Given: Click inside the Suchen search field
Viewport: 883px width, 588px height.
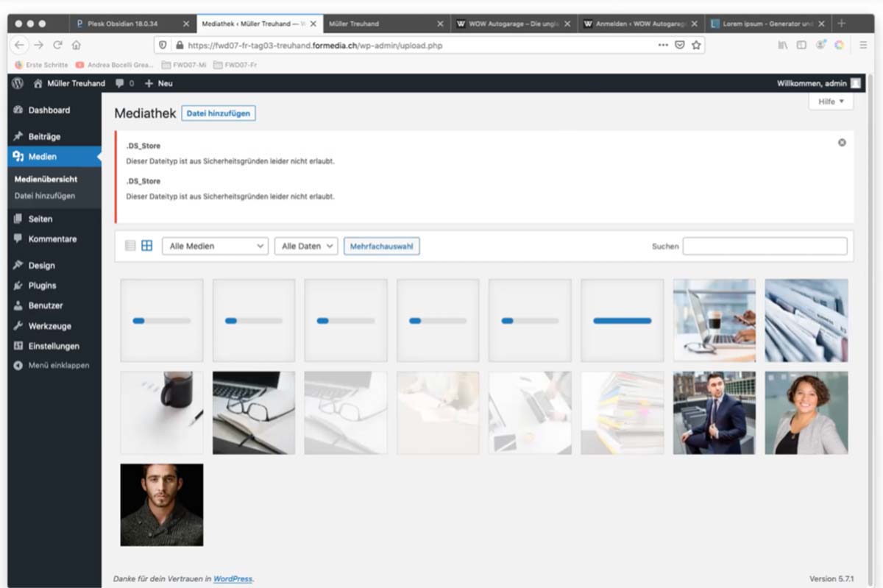Looking at the screenshot, I should pos(764,247).
